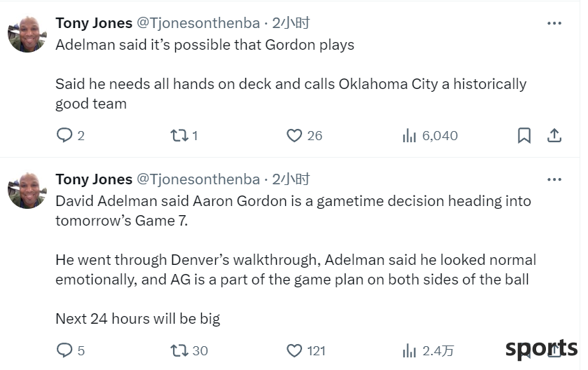This screenshot has height=370, width=588.
Task: Open the 2小时 timestamp of first tweet
Action: [291, 23]
